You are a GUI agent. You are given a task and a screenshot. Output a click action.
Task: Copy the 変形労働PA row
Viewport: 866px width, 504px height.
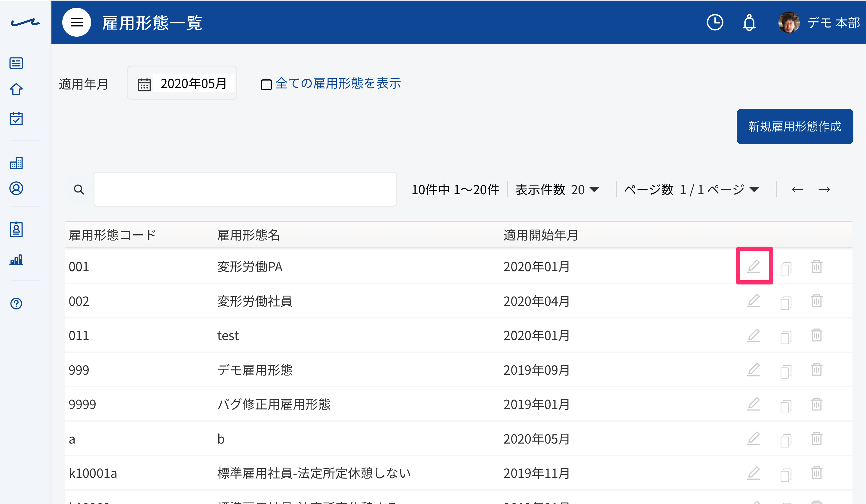786,268
